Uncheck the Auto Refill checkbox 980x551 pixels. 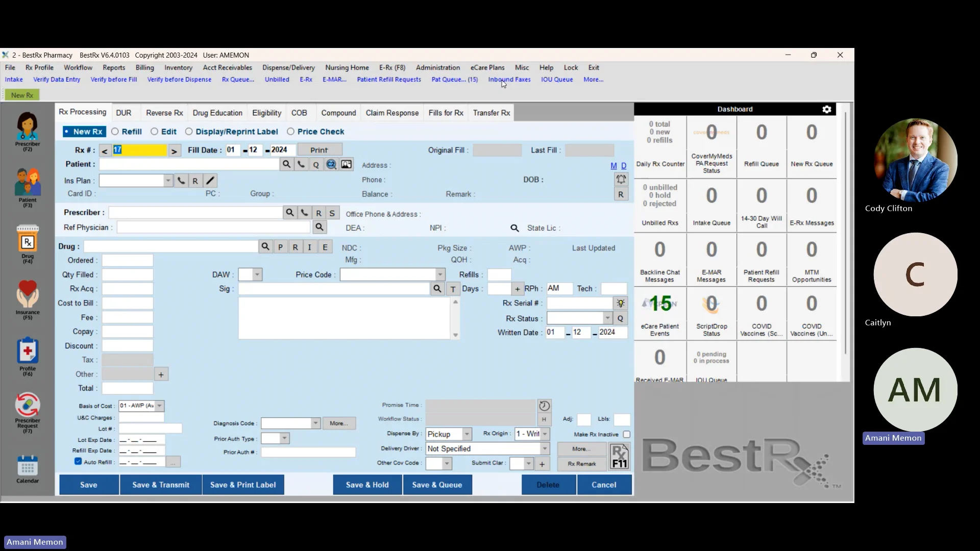tap(78, 461)
